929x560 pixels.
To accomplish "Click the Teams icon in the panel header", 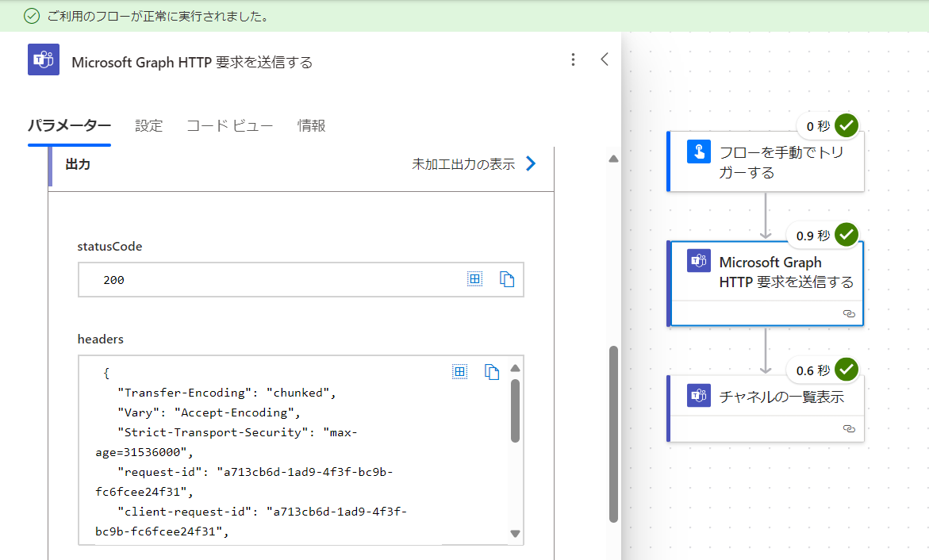I will [x=44, y=59].
